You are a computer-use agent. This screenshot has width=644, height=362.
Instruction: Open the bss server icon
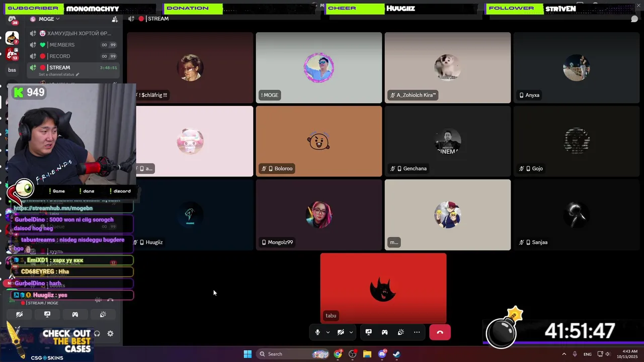click(x=12, y=70)
